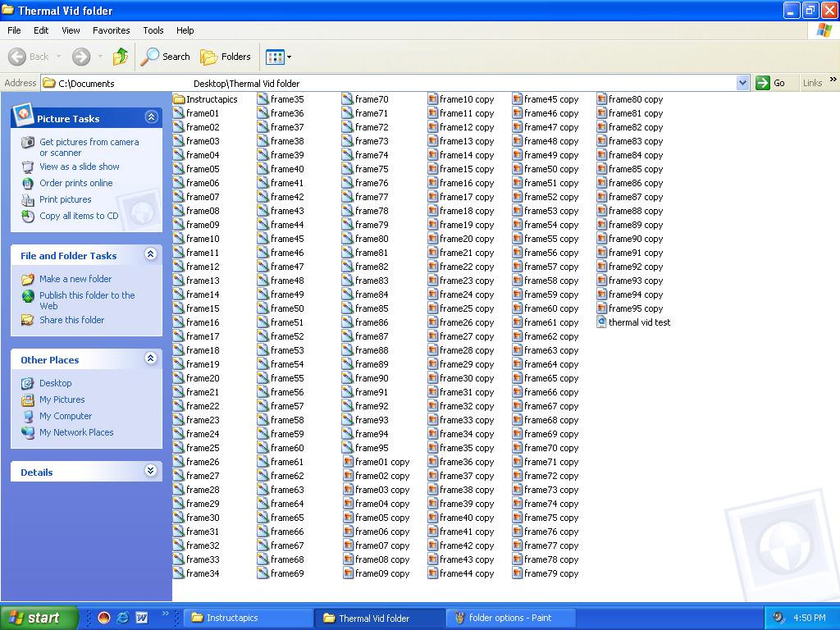Select the frame69 file icon
The height and width of the screenshot is (630, 840).
tap(263, 573)
